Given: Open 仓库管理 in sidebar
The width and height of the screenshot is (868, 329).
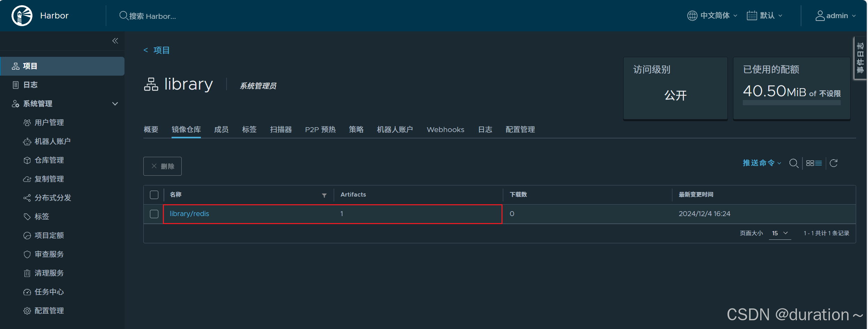Looking at the screenshot, I should (49, 160).
